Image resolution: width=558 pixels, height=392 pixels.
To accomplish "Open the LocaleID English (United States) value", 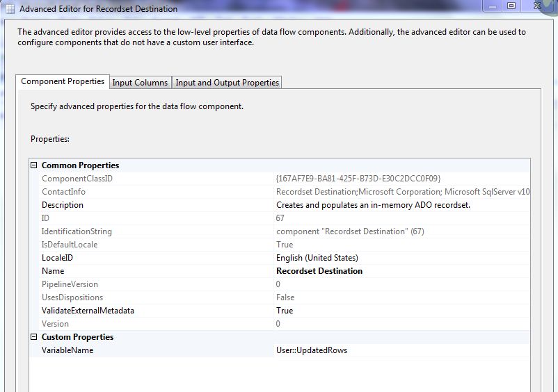I will (x=317, y=258).
